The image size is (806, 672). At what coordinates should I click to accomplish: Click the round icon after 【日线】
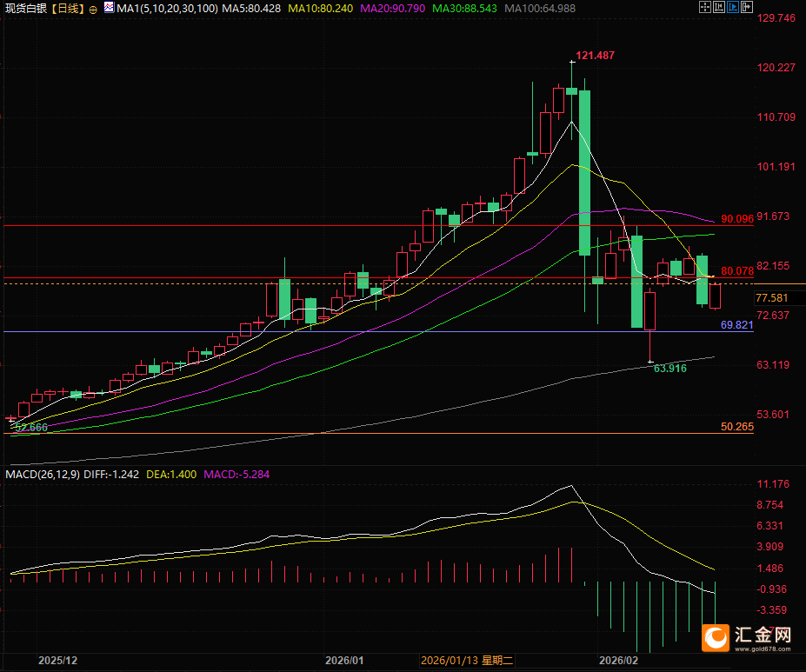(x=93, y=10)
